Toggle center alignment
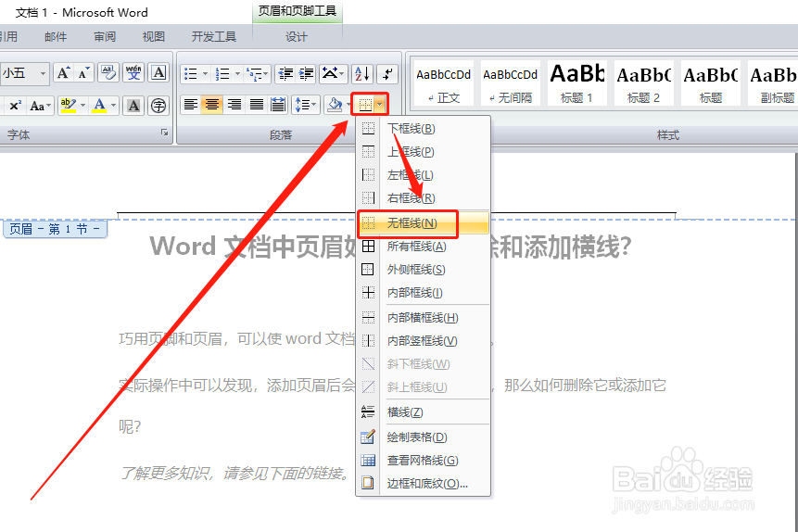798x532 pixels. coord(212,106)
